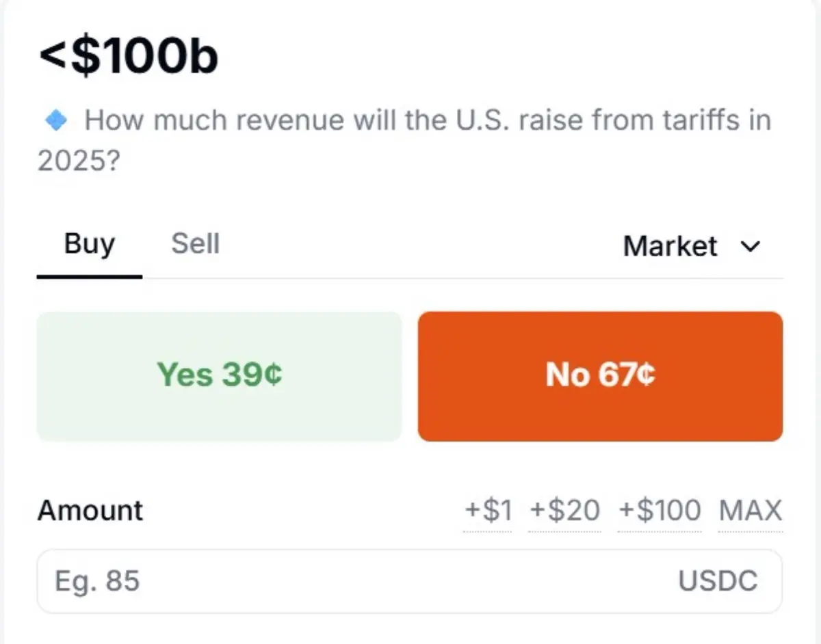Click the <$100b market heading
Image resolution: width=821 pixels, height=644 pixels.
click(129, 57)
